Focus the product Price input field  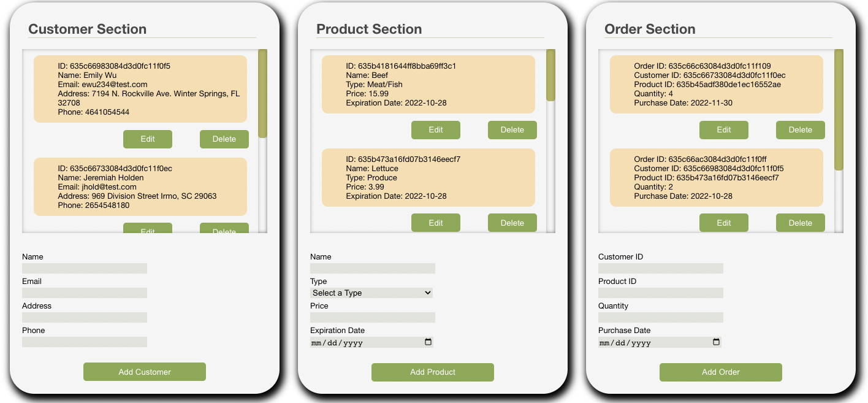click(x=373, y=318)
